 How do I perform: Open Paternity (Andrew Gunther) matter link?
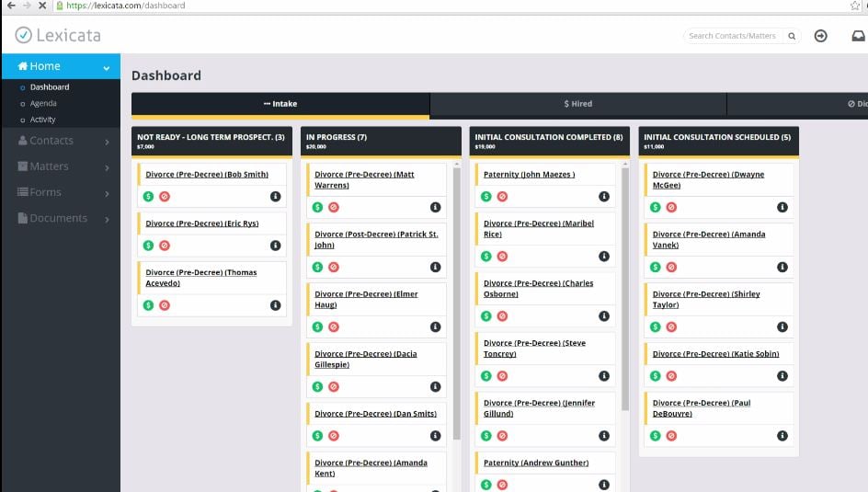[536, 463]
